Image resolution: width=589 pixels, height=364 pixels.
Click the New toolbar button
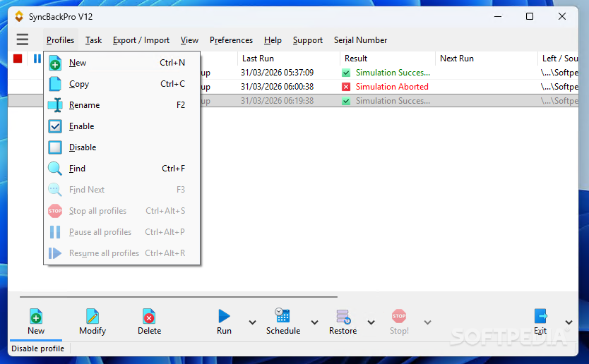click(x=36, y=322)
